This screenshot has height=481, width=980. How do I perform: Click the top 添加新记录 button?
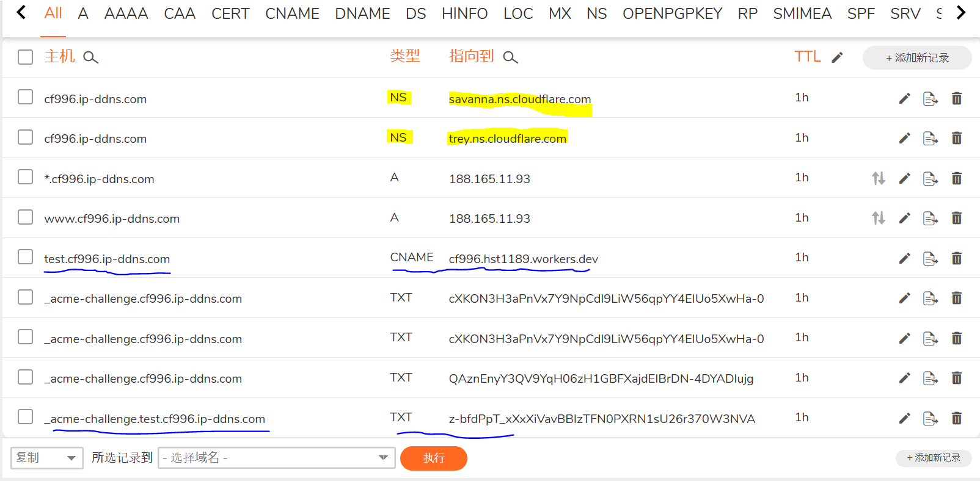(x=916, y=58)
